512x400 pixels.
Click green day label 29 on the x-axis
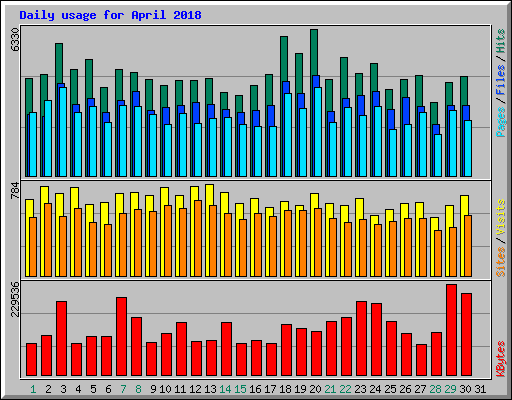pos(450,389)
